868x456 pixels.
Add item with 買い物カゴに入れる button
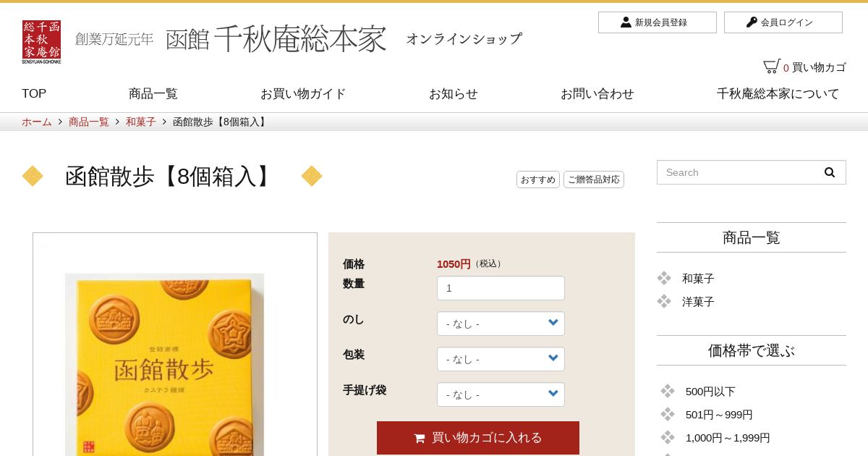[478, 438]
